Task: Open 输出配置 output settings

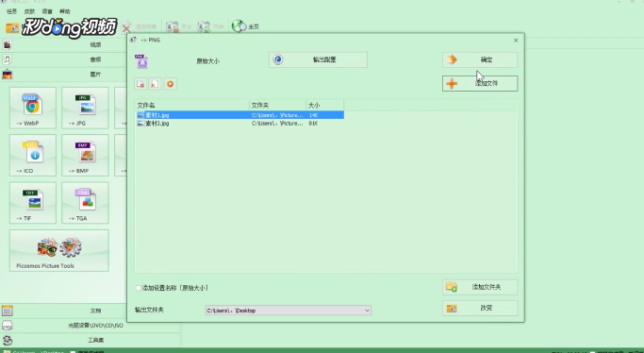Action: tap(319, 59)
